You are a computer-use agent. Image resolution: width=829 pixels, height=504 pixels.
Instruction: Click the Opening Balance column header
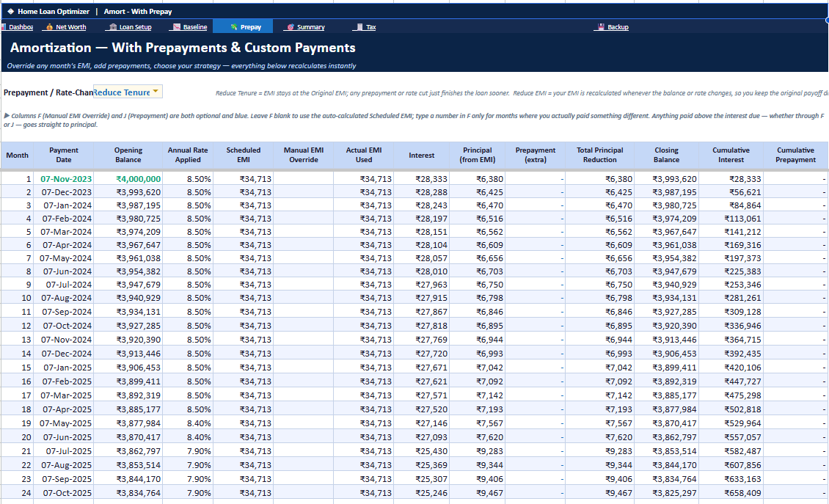[128, 156]
